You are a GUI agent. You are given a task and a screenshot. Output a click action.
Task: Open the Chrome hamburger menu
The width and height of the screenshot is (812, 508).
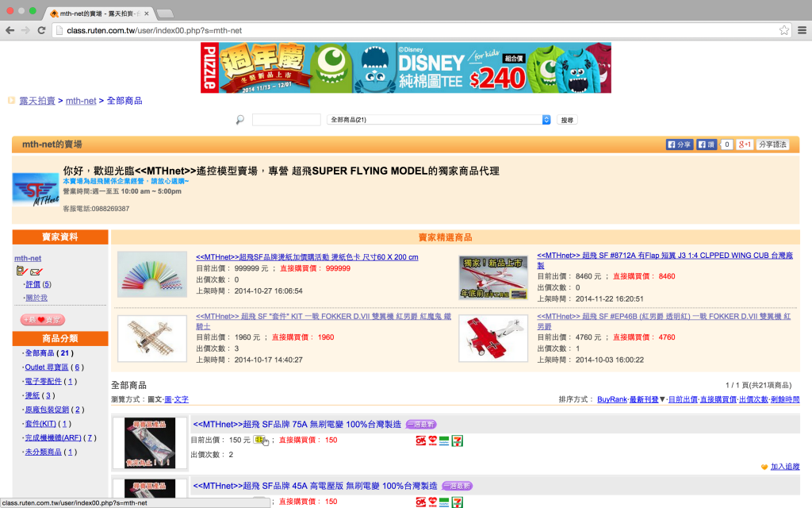802,31
